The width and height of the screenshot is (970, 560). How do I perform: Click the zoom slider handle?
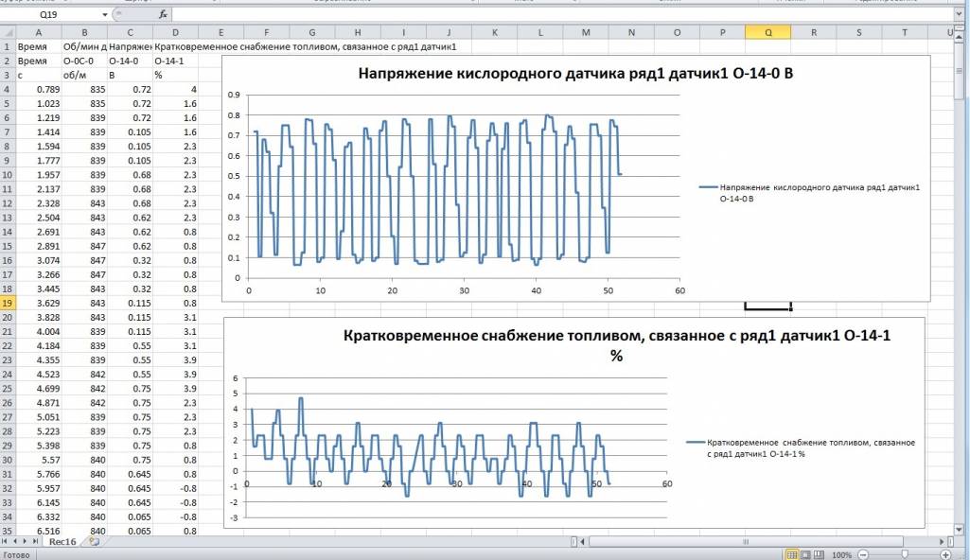click(906, 554)
